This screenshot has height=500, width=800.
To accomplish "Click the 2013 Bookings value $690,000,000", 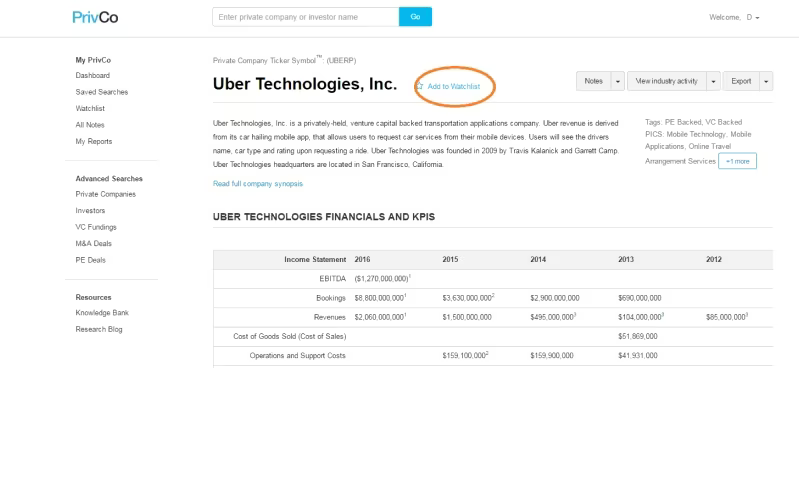I will tap(640, 298).
